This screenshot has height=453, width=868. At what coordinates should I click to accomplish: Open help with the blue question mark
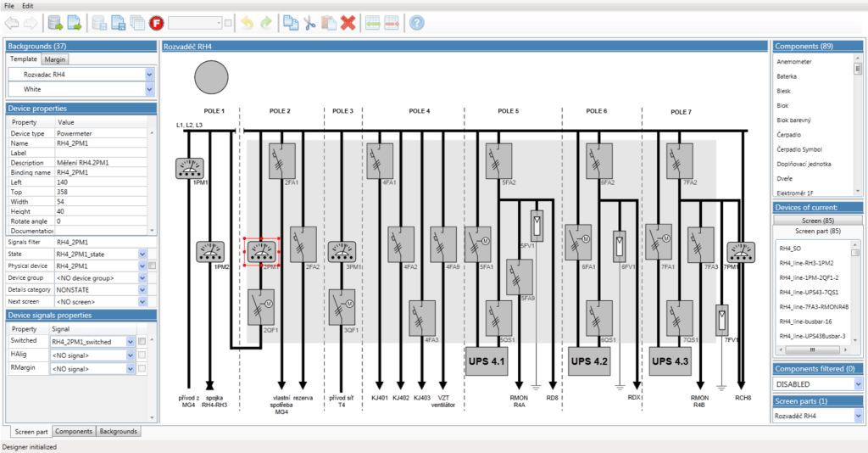[416, 23]
